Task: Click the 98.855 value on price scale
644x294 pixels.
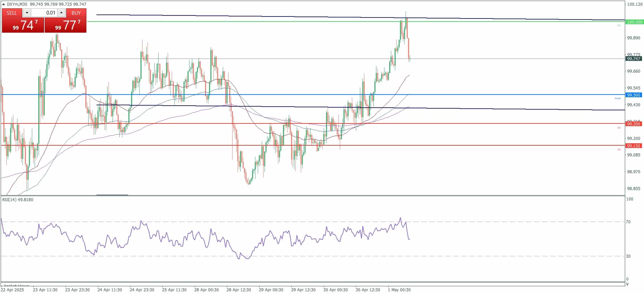Action: 634,189
